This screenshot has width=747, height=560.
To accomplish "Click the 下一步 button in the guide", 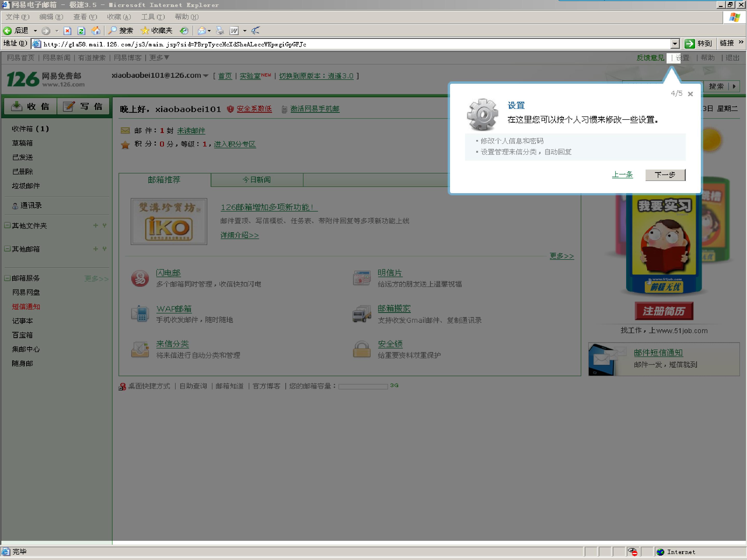I will click(x=665, y=175).
